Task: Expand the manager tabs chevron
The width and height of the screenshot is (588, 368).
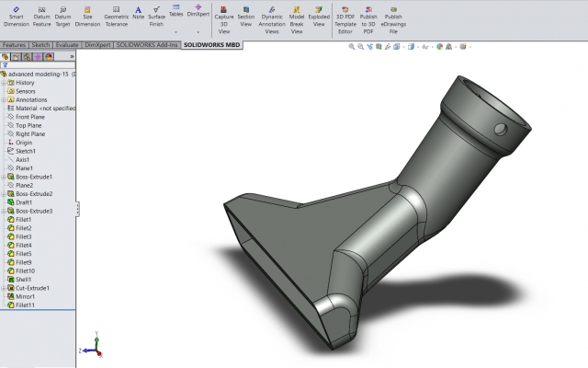Action: pyautogui.click(x=72, y=57)
